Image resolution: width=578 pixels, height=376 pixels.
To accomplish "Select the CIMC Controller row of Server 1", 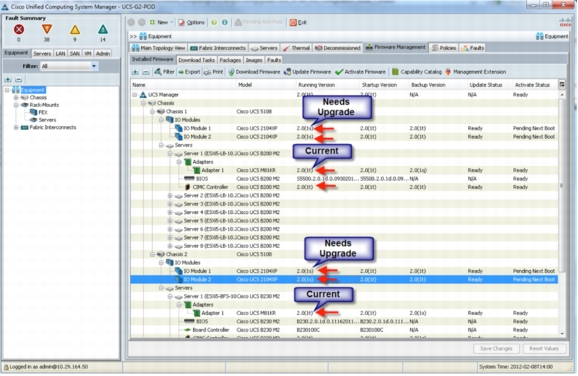I will click(x=344, y=187).
